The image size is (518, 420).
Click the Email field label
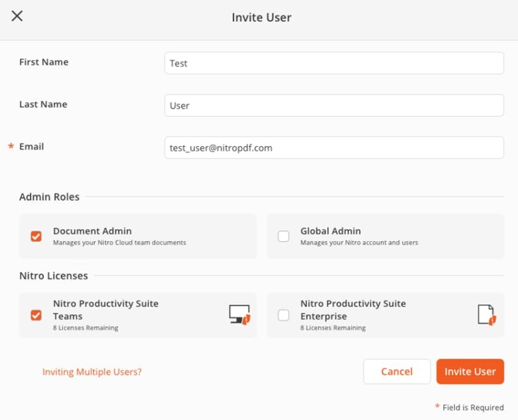click(31, 147)
